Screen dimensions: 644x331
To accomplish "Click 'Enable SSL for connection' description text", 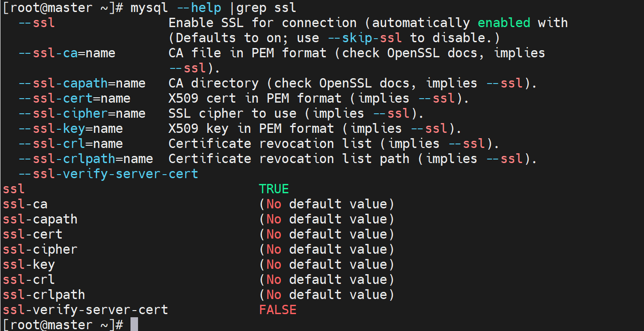I will tap(263, 23).
